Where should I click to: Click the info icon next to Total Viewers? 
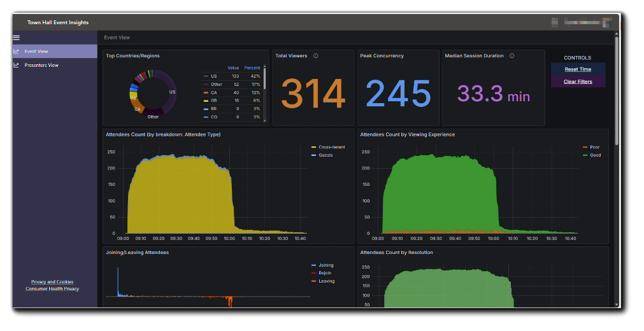tap(316, 56)
